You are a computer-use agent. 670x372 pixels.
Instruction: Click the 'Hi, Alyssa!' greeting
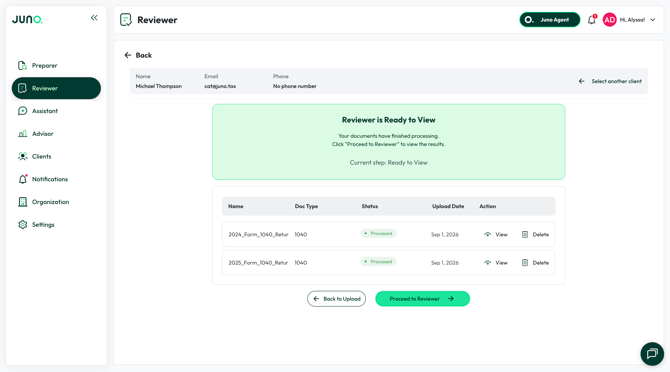pyautogui.click(x=632, y=20)
